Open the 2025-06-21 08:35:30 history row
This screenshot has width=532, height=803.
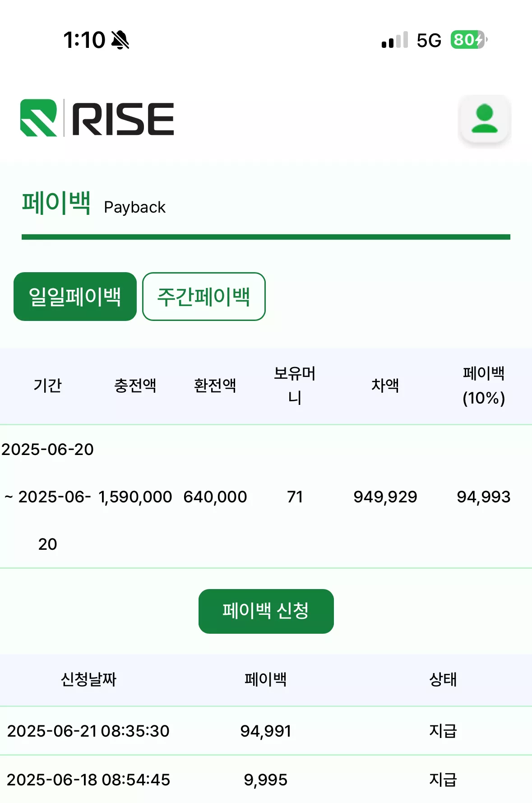[x=266, y=731]
